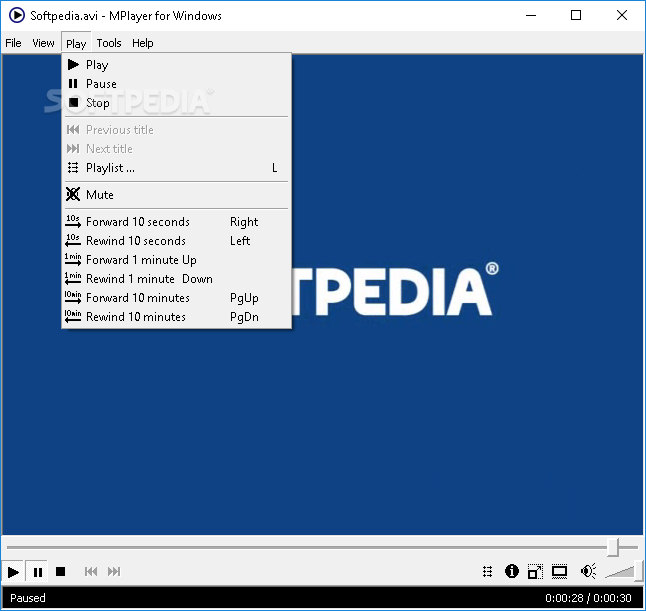
Task: Toggle Mute in the Play menu
Action: 176,194
